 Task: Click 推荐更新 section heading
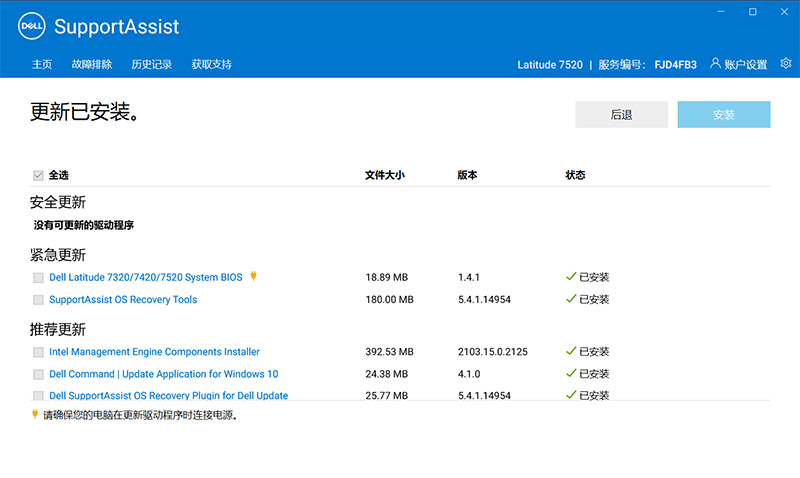[58, 329]
